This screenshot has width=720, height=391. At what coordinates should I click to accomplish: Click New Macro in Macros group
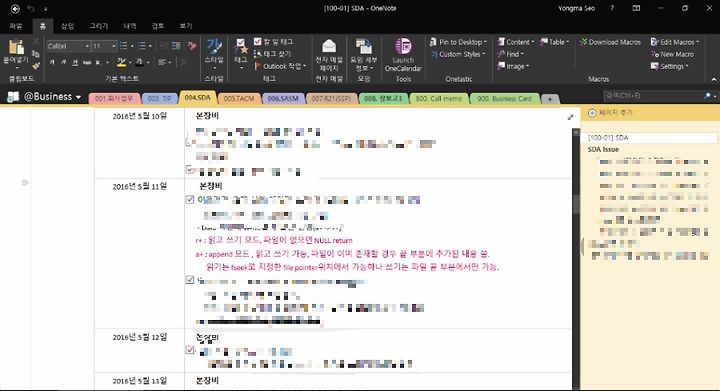(672, 54)
